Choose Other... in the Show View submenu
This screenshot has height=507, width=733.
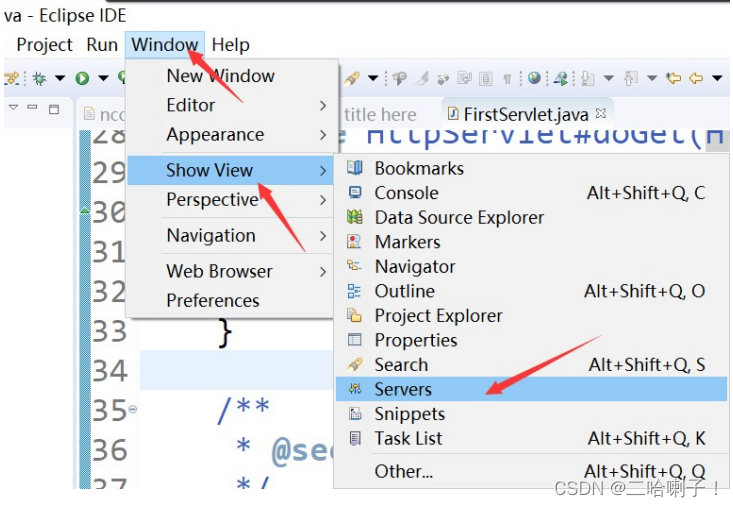531,471
